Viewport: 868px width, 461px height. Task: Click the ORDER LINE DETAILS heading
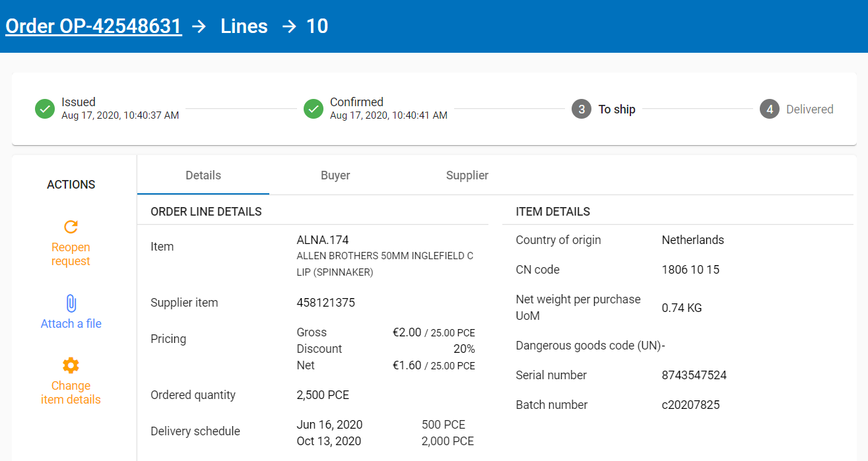point(207,212)
